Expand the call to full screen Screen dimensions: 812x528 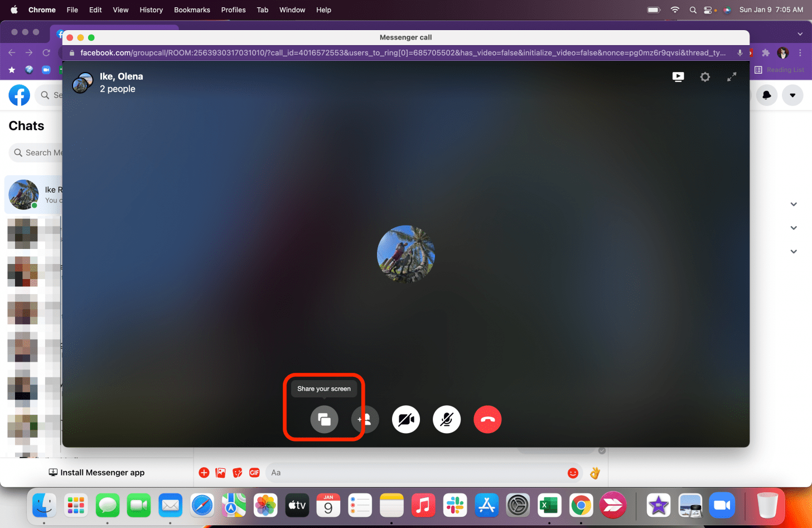(x=732, y=77)
